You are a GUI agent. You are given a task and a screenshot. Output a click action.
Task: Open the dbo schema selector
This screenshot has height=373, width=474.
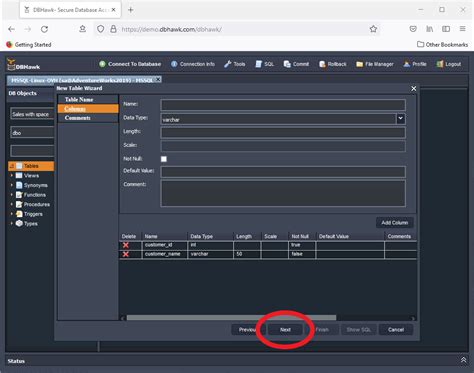click(32, 133)
